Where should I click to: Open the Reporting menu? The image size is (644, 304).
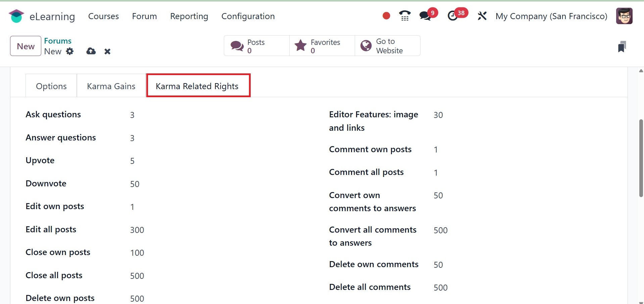click(189, 16)
